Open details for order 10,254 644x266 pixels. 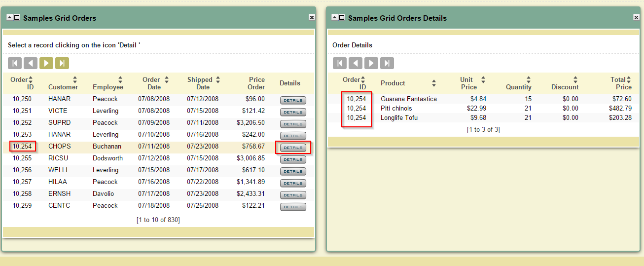click(293, 148)
